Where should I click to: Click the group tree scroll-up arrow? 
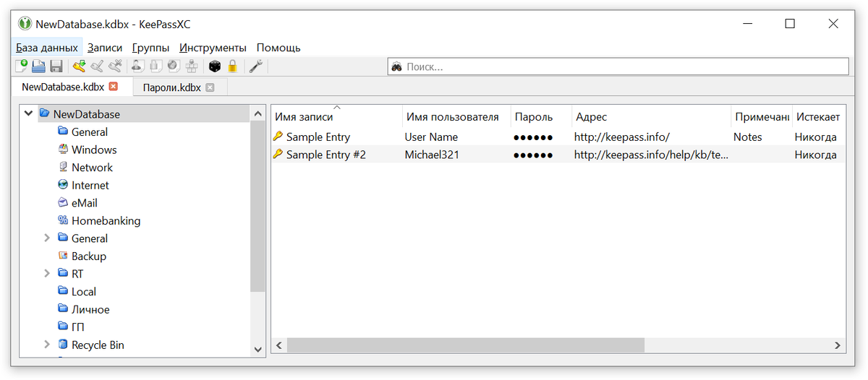[258, 113]
